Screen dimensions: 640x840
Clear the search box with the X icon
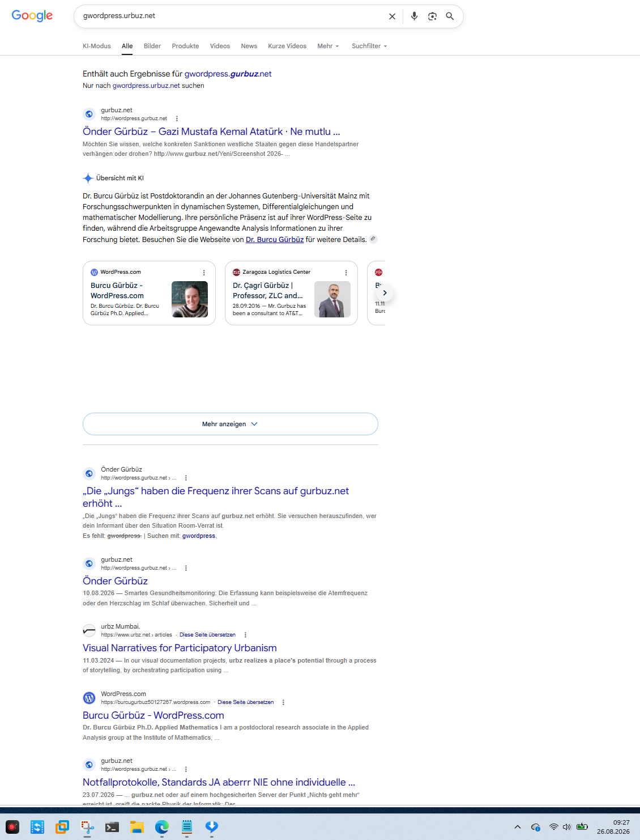392,16
